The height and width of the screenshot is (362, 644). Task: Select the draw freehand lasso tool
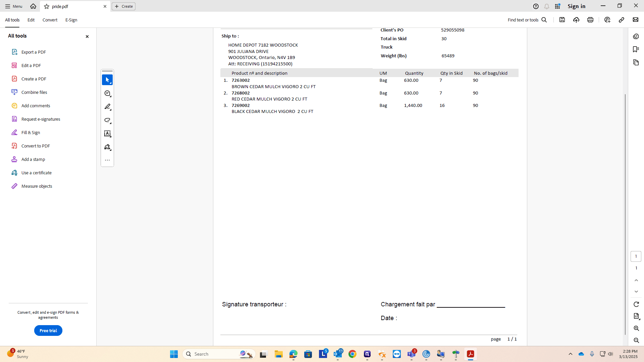click(x=107, y=120)
